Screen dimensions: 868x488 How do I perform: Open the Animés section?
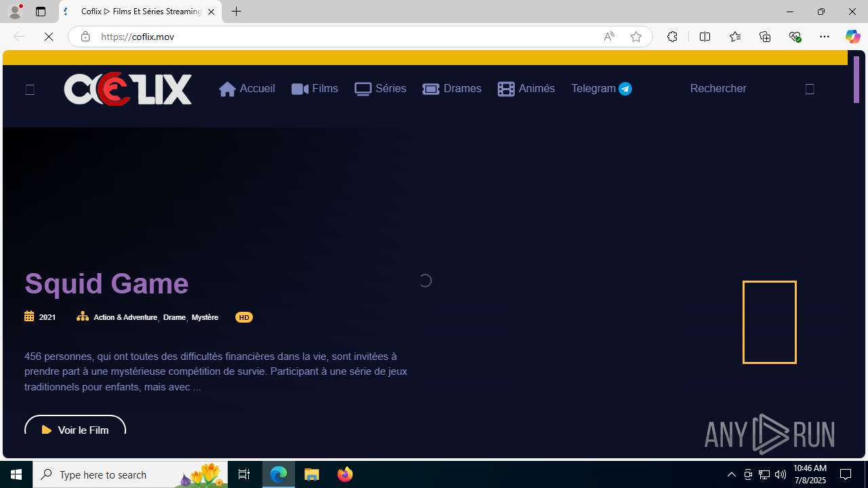pyautogui.click(x=526, y=89)
